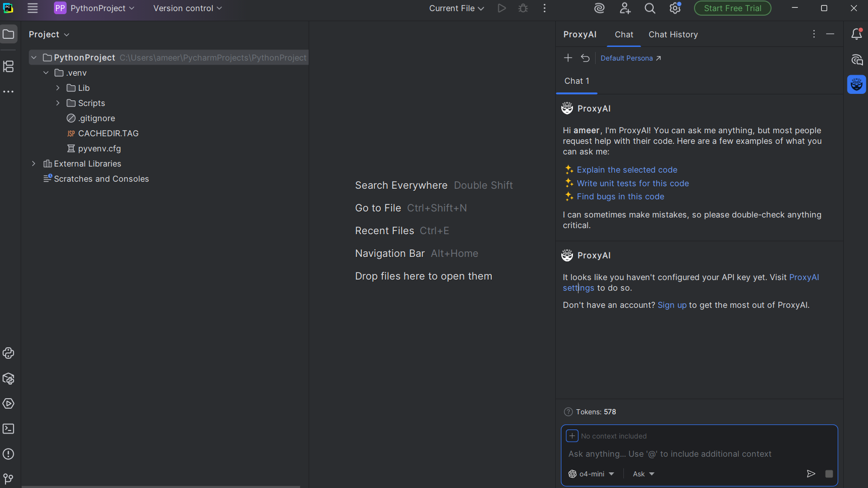Click the PyCharm app logo icon

click(x=8, y=8)
